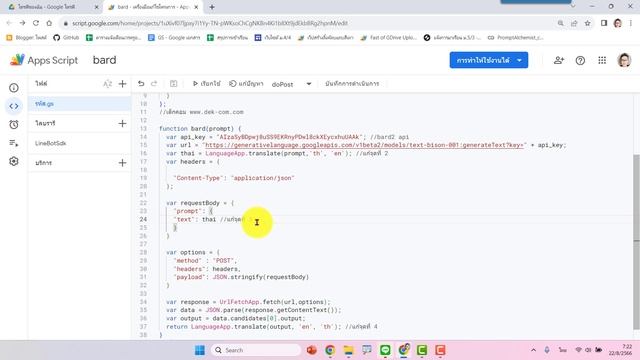
Task: Open the Triggers alarm clock icon
Action: point(14,124)
